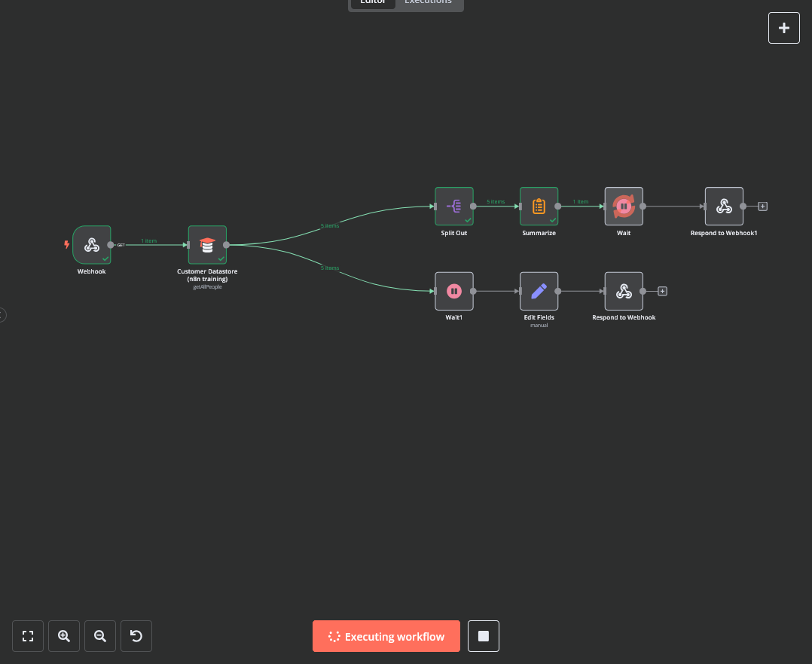Open the Split Out node
812x664 pixels.
pyautogui.click(x=453, y=206)
